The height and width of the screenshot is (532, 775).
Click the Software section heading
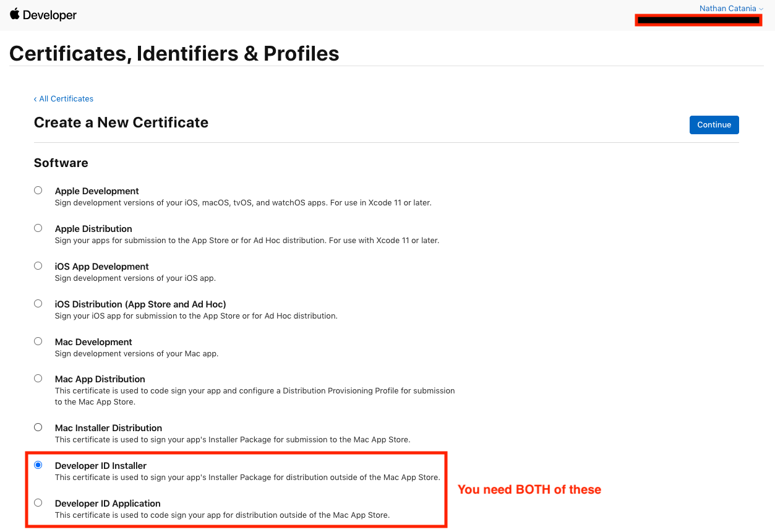coord(61,163)
